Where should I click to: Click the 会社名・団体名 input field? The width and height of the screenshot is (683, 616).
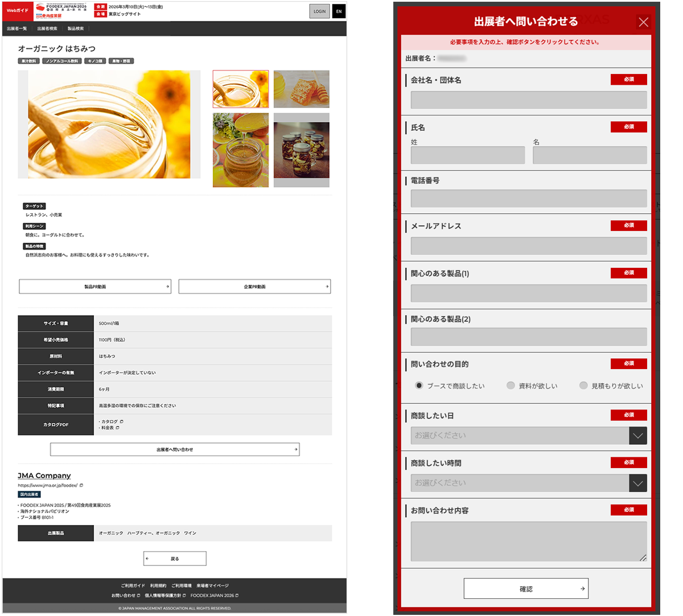click(528, 100)
